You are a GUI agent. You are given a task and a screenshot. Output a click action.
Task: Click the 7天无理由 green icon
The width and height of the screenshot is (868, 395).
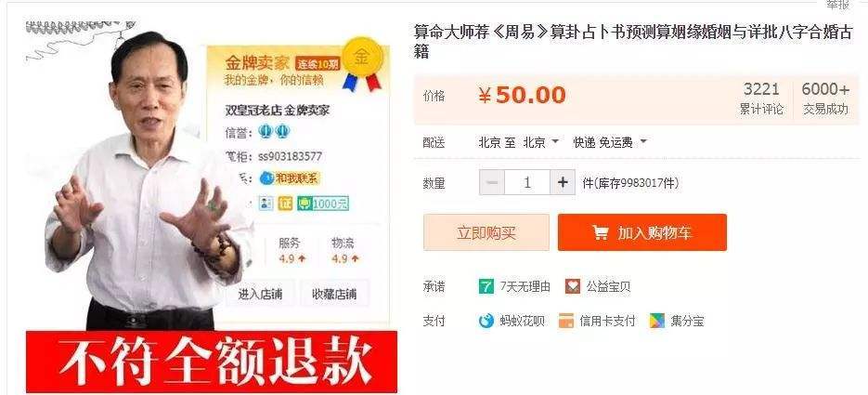486,286
